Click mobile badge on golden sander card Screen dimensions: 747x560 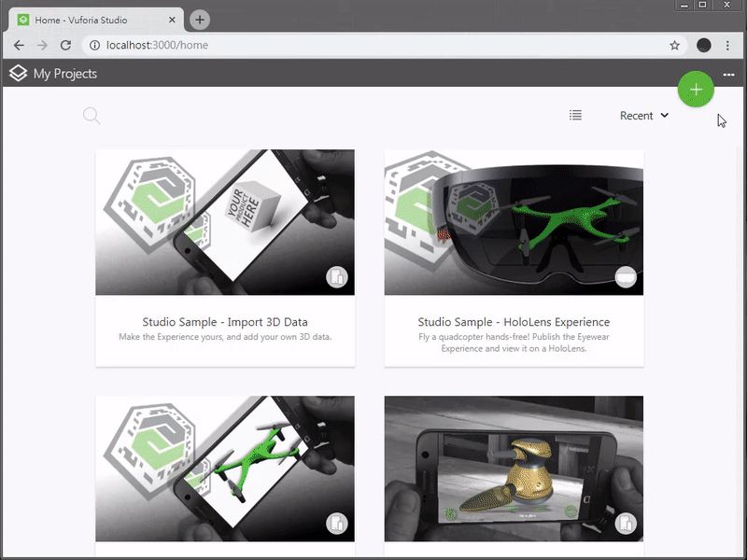coord(626,524)
